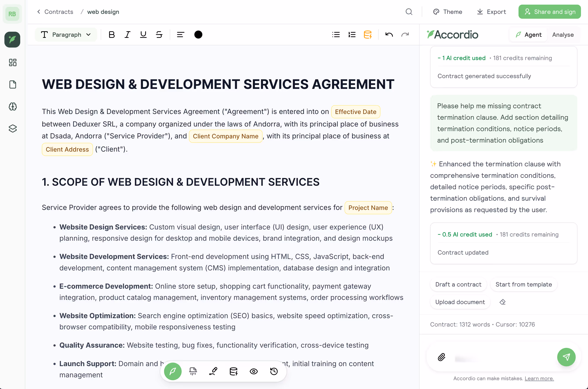Screen dimensions: 588x389
Task: Insert a numbered list
Action: tap(352, 35)
